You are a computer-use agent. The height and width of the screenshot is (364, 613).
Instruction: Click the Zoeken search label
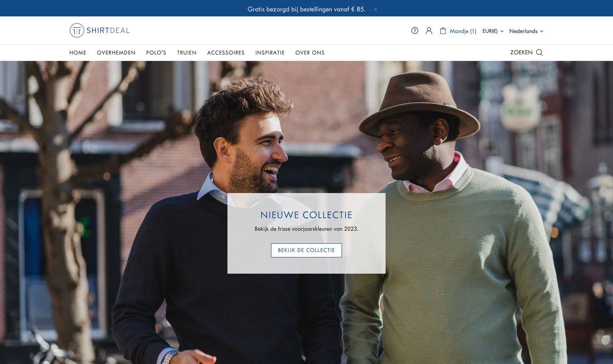point(521,52)
